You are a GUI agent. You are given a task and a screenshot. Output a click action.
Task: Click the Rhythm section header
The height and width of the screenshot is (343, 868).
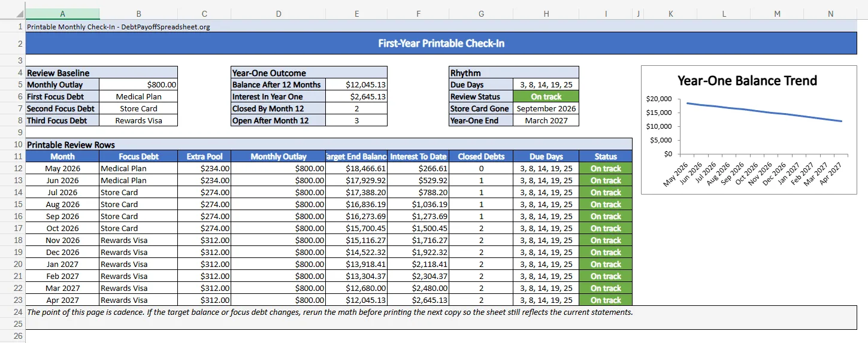(514, 72)
